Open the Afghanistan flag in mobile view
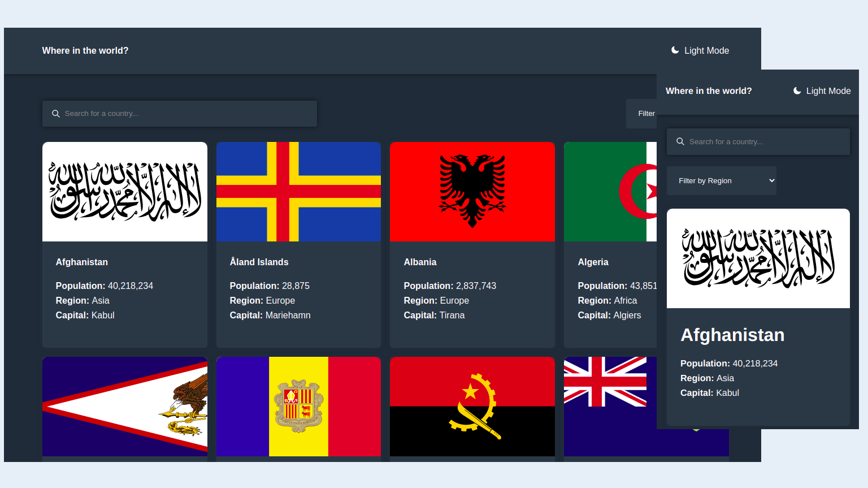The height and width of the screenshot is (488, 868). (x=758, y=258)
